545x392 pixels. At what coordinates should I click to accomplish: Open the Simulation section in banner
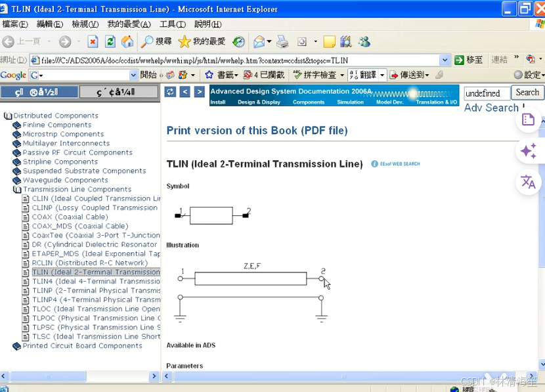(x=350, y=102)
